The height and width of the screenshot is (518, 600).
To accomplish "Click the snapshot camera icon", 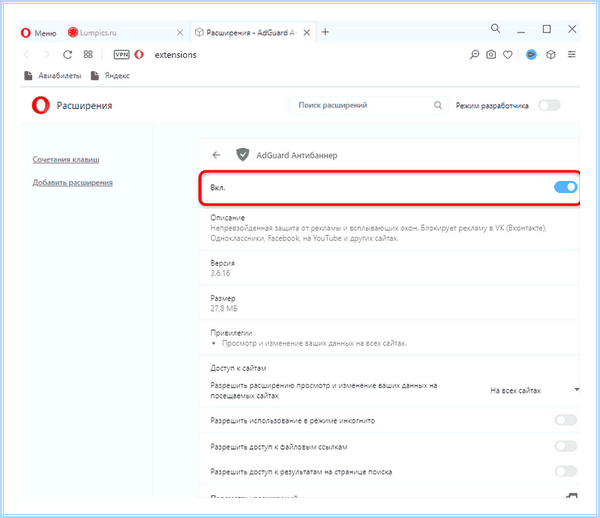I will click(x=491, y=55).
